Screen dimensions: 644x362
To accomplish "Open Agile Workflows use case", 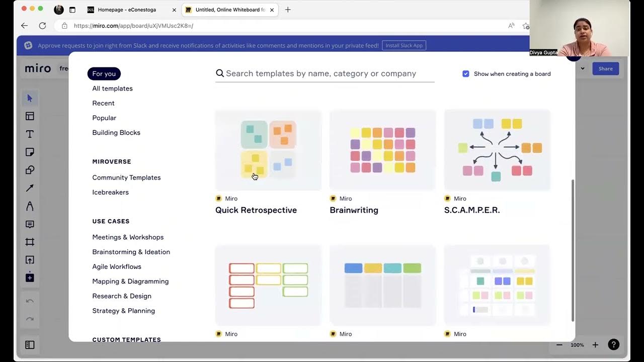I will coord(117,266).
